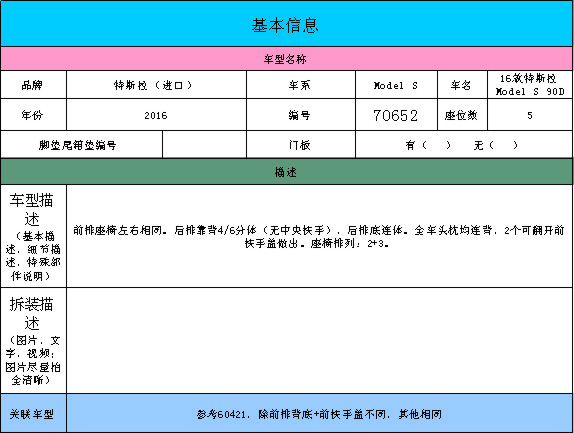Click the empty 拆装描述 content area

(x=320, y=340)
